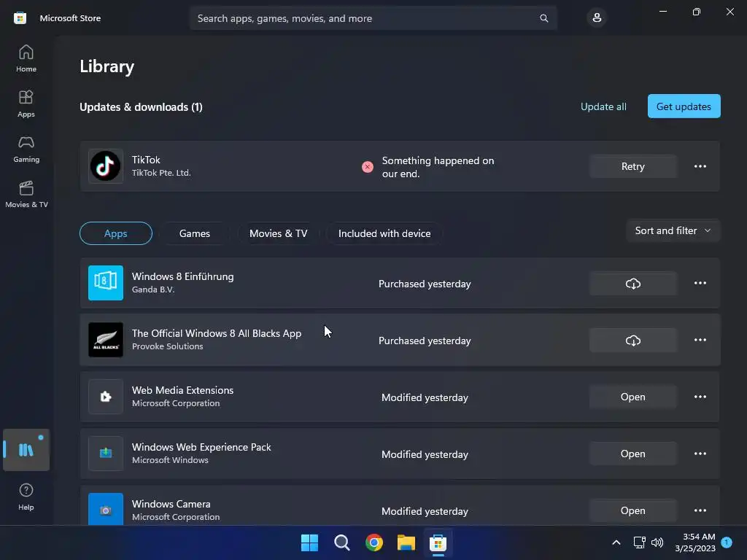Image resolution: width=747 pixels, height=560 pixels.
Task: Open more options for Windows Web Experience Pack
Action: point(700,454)
